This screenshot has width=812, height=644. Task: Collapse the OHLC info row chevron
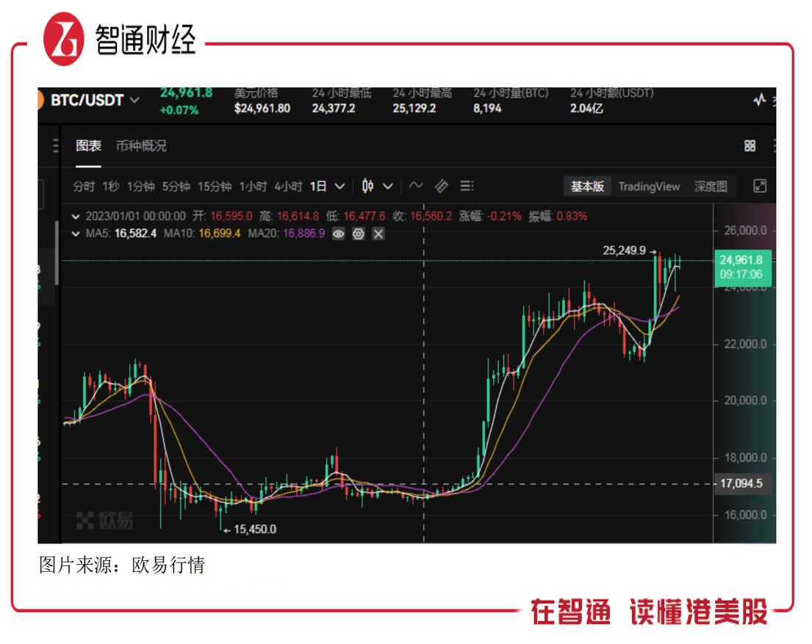76,217
